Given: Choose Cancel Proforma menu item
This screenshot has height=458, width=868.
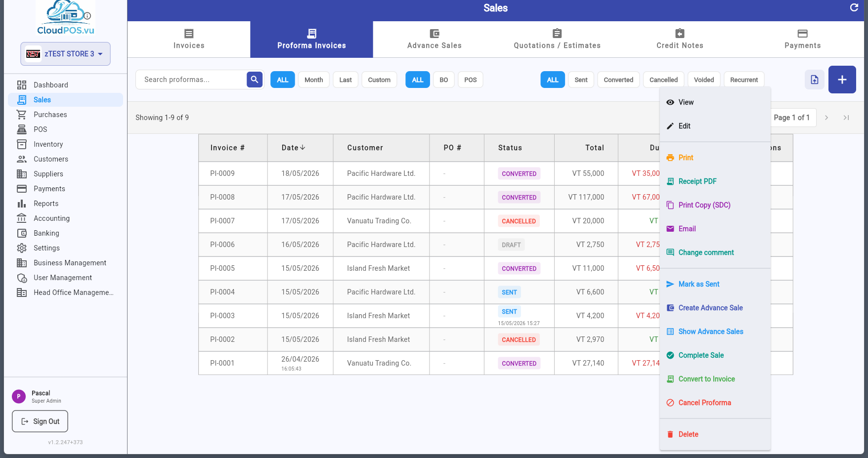Looking at the screenshot, I should [x=715, y=403].
